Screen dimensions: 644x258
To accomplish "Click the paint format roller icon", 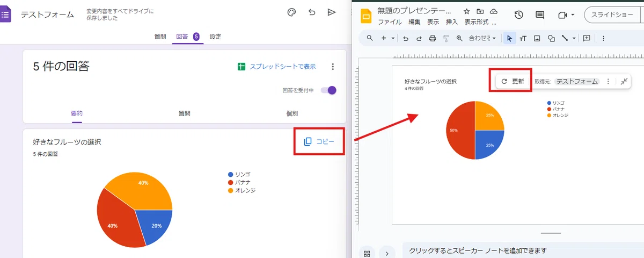I will tap(445, 38).
